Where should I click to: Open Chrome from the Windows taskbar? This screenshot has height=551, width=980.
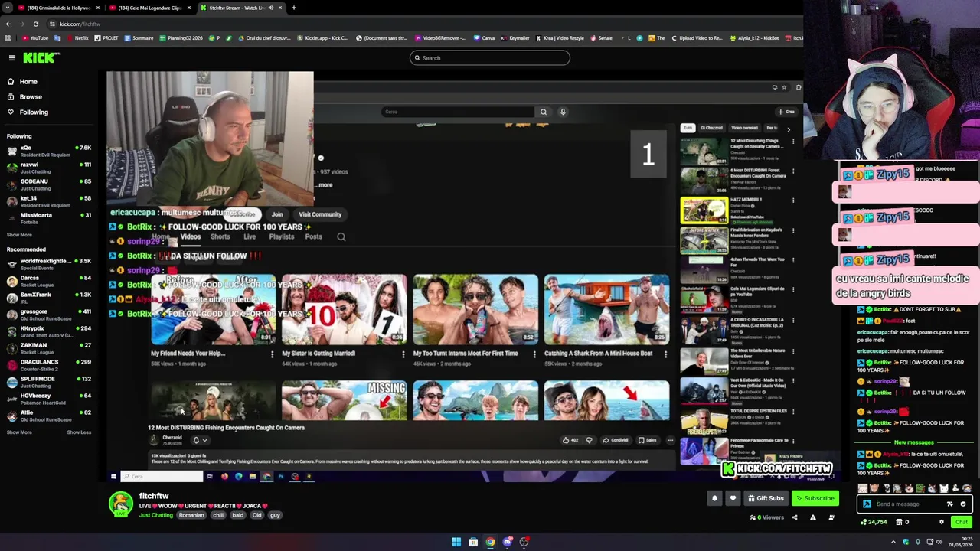(490, 542)
